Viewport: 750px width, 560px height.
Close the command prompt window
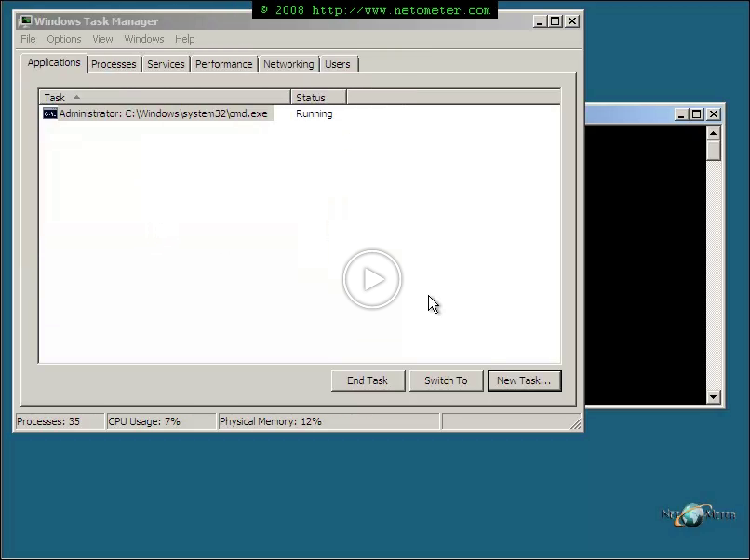coord(714,113)
